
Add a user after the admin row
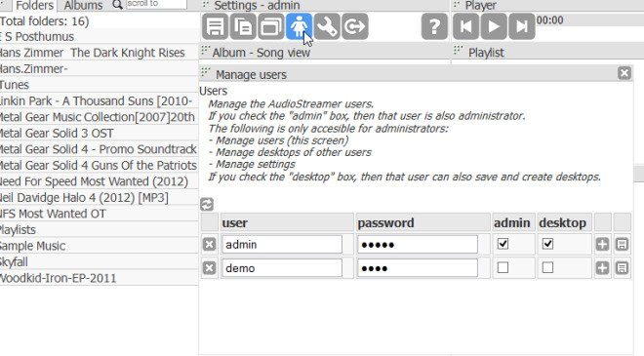coord(602,244)
